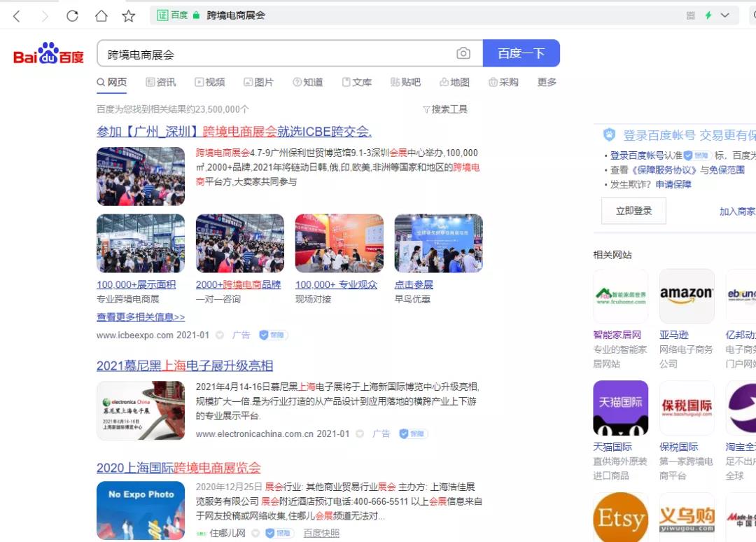
Task: Open the QR code icon in address bar
Action: pyautogui.click(x=690, y=15)
